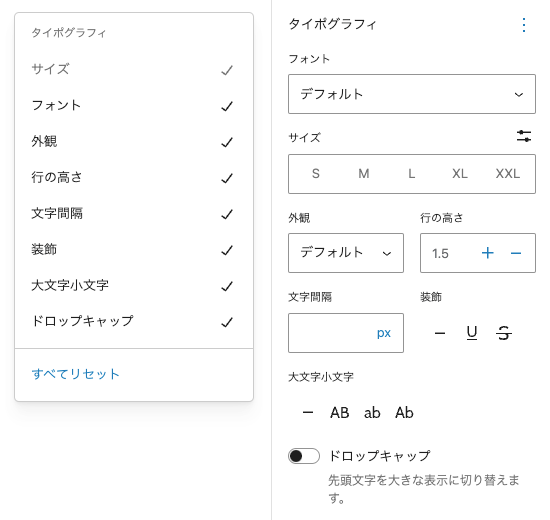Uncheck ドロップキャップ in typography menu

tap(134, 321)
